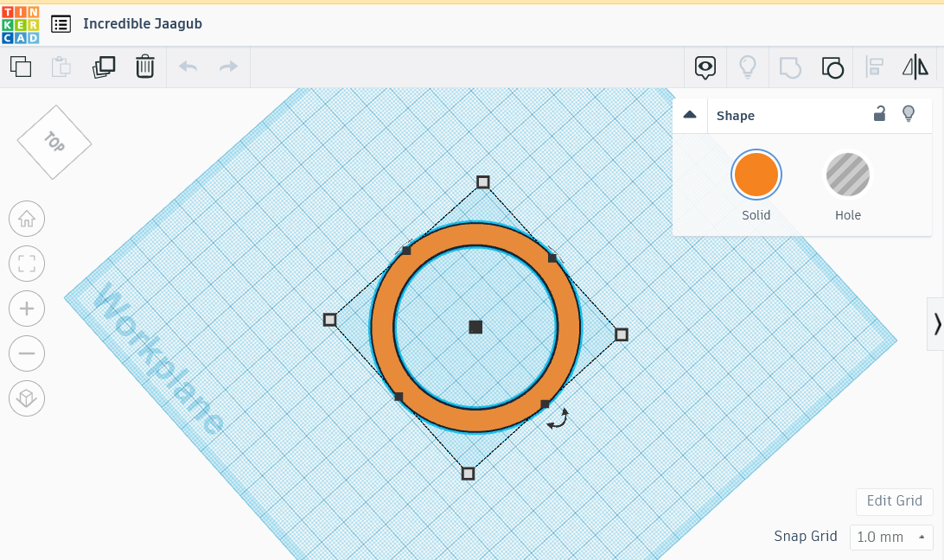
Task: Duplicate and repeat the shape
Action: pyautogui.click(x=104, y=67)
